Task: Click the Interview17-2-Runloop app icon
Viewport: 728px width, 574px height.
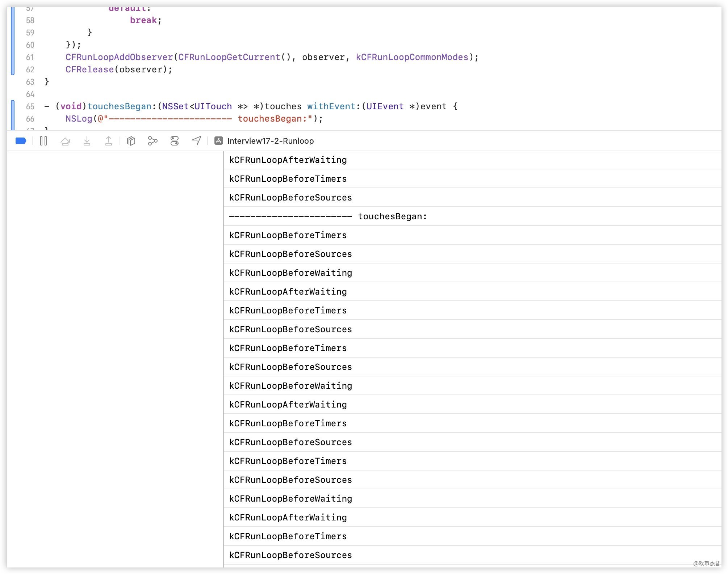Action: tap(218, 141)
